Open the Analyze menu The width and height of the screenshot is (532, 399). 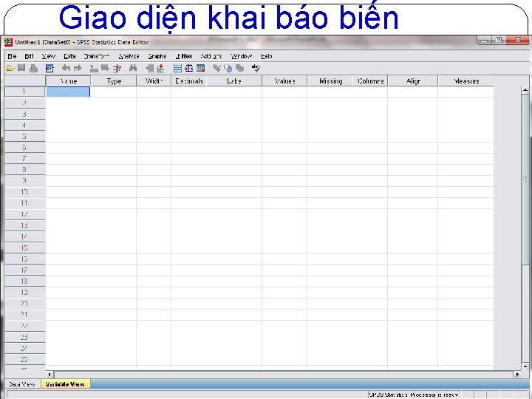click(129, 56)
